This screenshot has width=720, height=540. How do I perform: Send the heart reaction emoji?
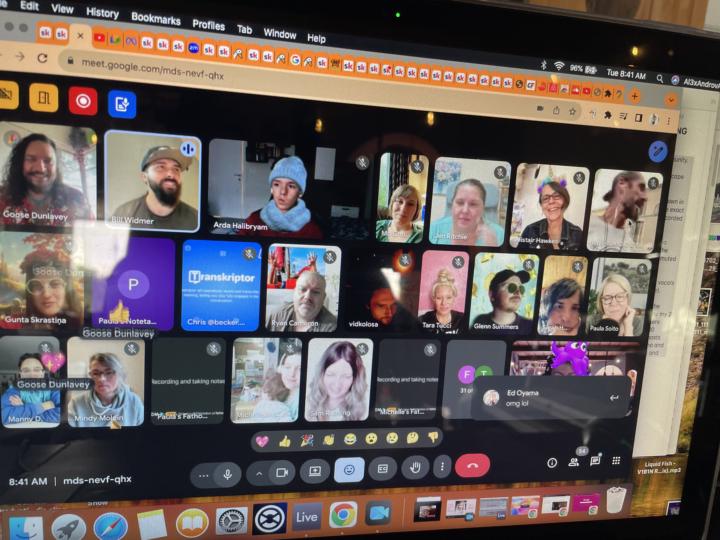tap(262, 441)
